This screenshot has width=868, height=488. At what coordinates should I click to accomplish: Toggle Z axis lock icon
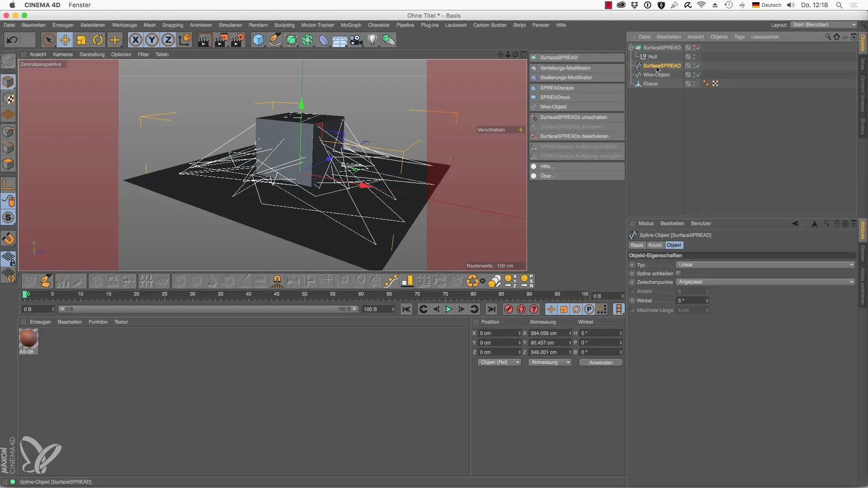(168, 40)
